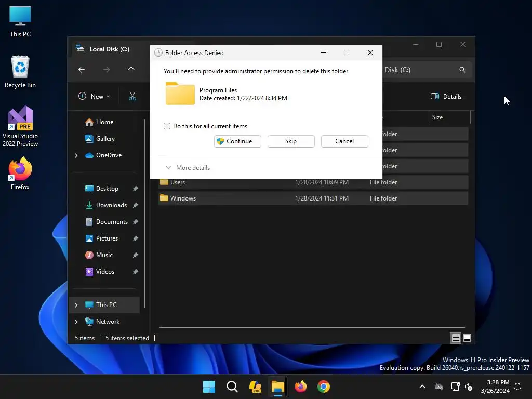The image size is (532, 399).
Task: Expand More details in the dialog
Action: pyautogui.click(x=188, y=168)
